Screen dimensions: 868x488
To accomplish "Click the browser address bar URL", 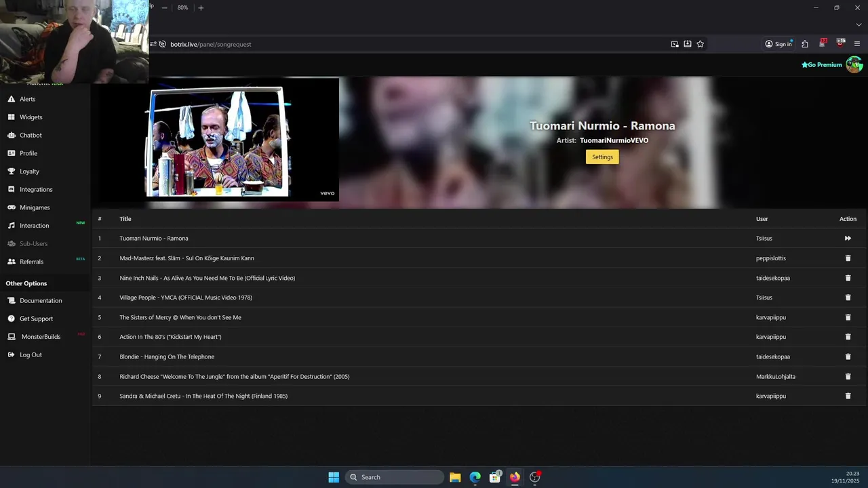I will pyautogui.click(x=211, y=44).
